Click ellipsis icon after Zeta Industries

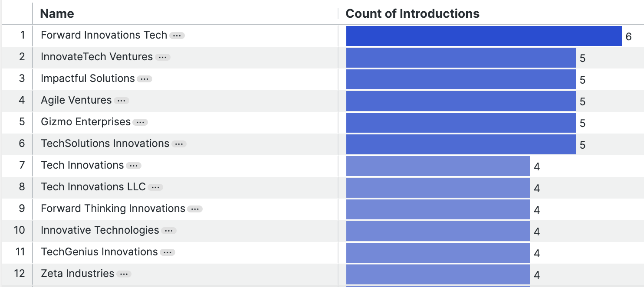point(124,274)
